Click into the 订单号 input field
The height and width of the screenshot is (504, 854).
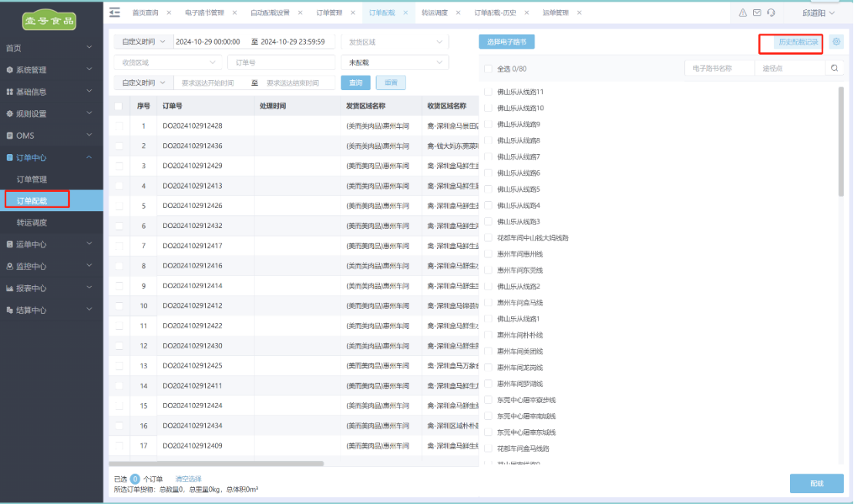281,62
